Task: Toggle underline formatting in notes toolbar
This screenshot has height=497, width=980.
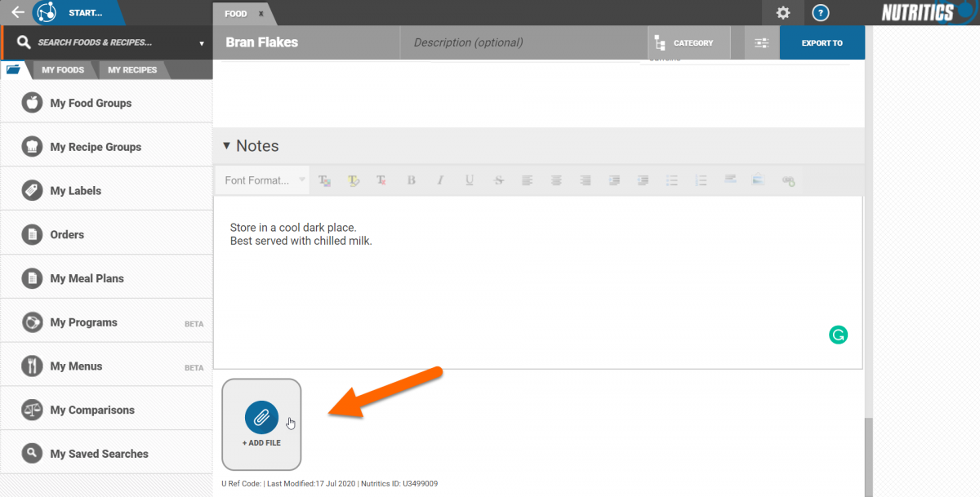Action: click(x=469, y=180)
